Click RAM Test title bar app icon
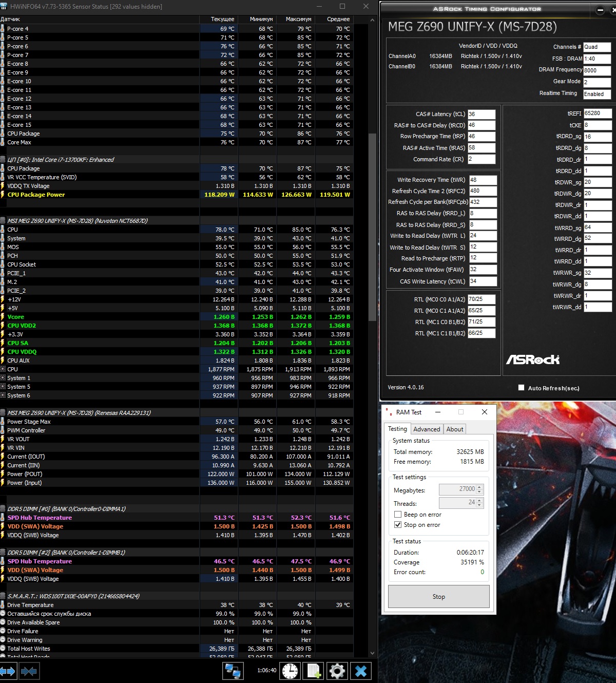 point(388,412)
